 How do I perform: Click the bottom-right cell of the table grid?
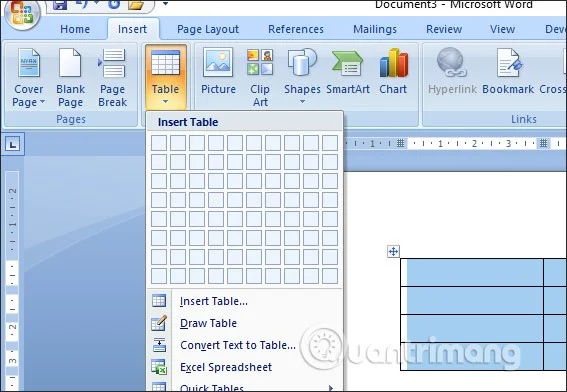330,276
